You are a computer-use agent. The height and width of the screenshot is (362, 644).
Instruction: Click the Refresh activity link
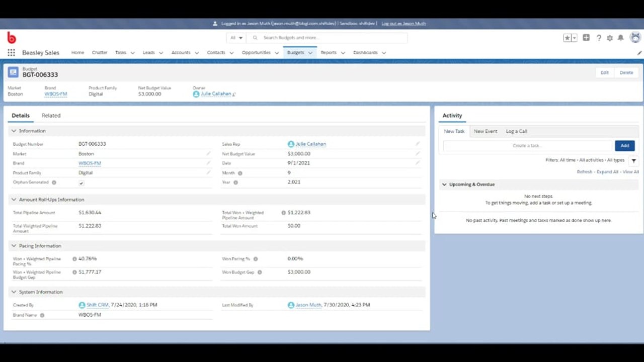(585, 172)
